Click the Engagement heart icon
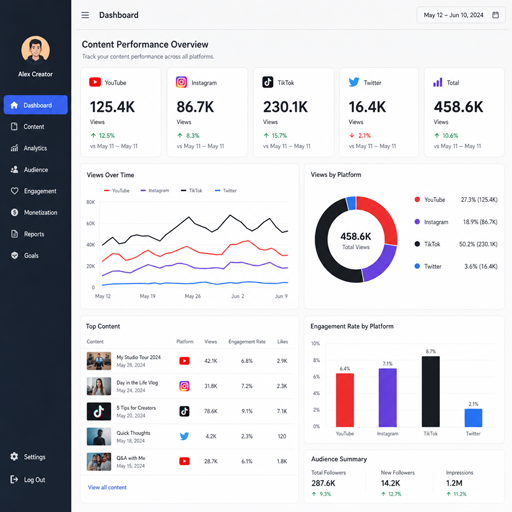 pos(14,191)
